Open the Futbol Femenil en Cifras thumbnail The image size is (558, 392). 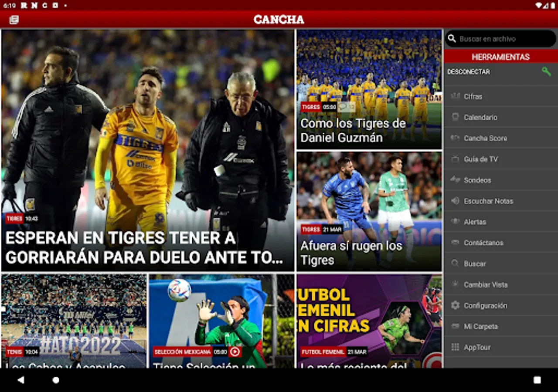(x=369, y=321)
